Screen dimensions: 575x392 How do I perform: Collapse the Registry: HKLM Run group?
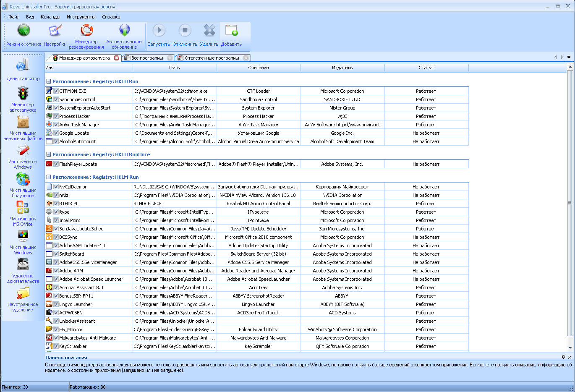pyautogui.click(x=48, y=177)
